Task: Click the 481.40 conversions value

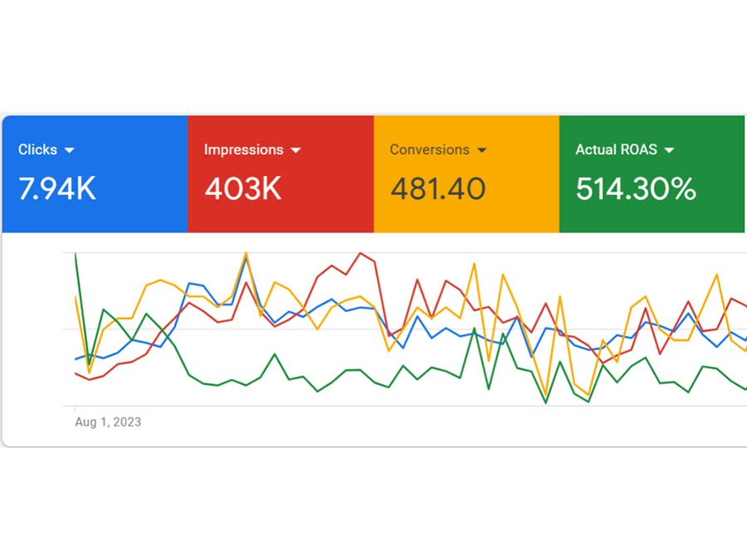Action: [437, 189]
